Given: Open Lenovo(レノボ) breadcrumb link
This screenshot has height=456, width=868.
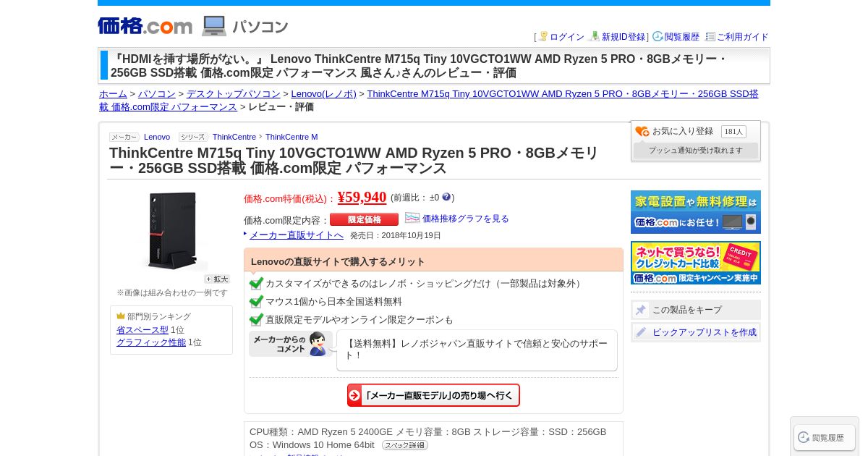Looking at the screenshot, I should (324, 93).
